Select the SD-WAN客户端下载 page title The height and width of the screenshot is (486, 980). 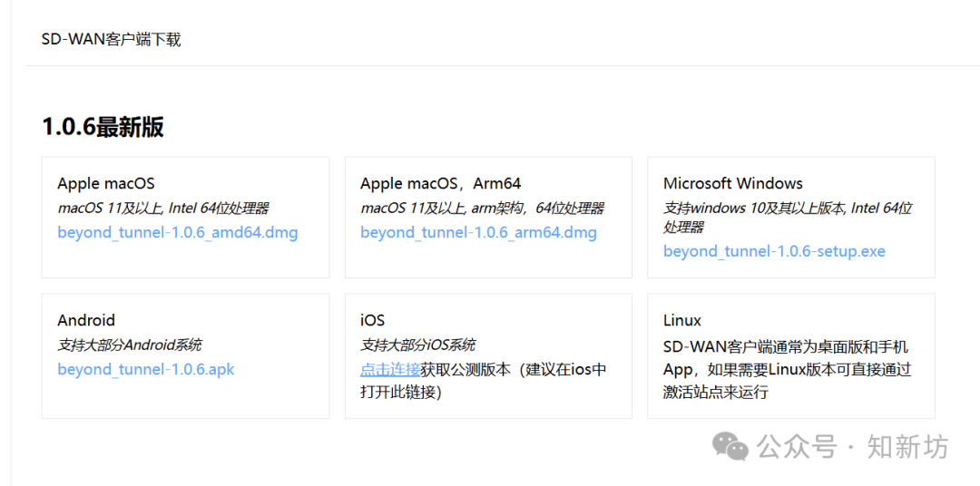click(112, 40)
